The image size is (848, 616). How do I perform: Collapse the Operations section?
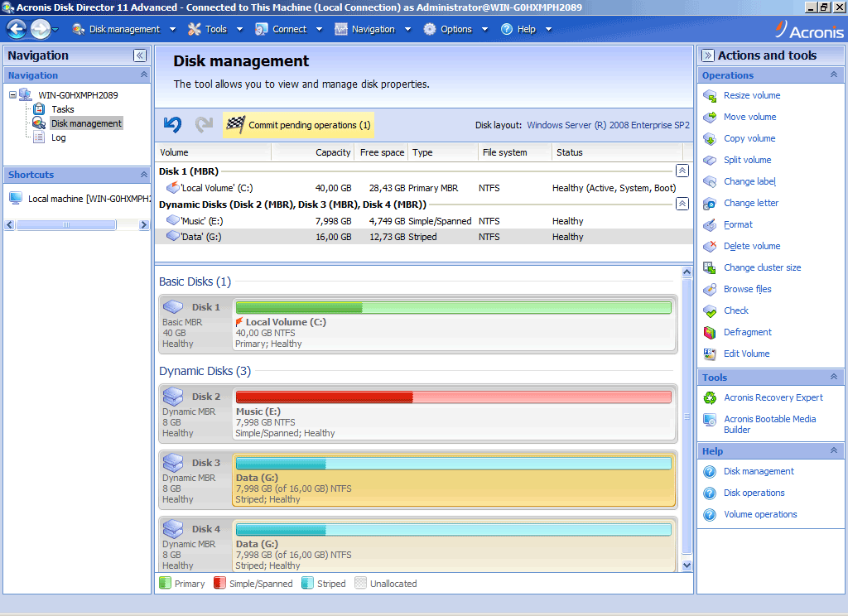(x=836, y=75)
